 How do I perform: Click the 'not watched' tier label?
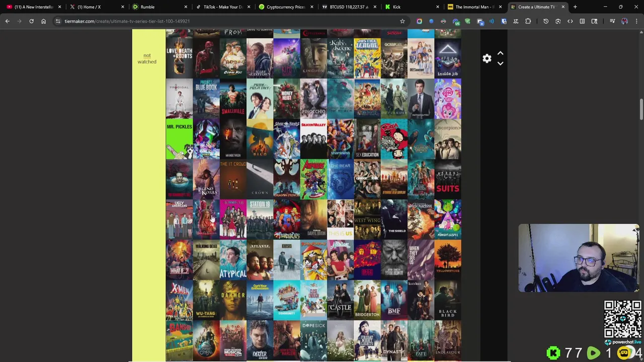(x=147, y=58)
